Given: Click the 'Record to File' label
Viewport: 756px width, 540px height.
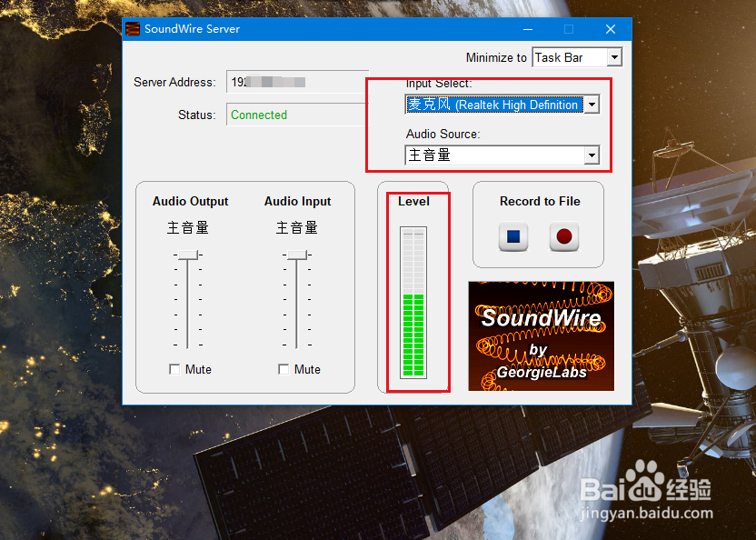Looking at the screenshot, I should pyautogui.click(x=540, y=201).
